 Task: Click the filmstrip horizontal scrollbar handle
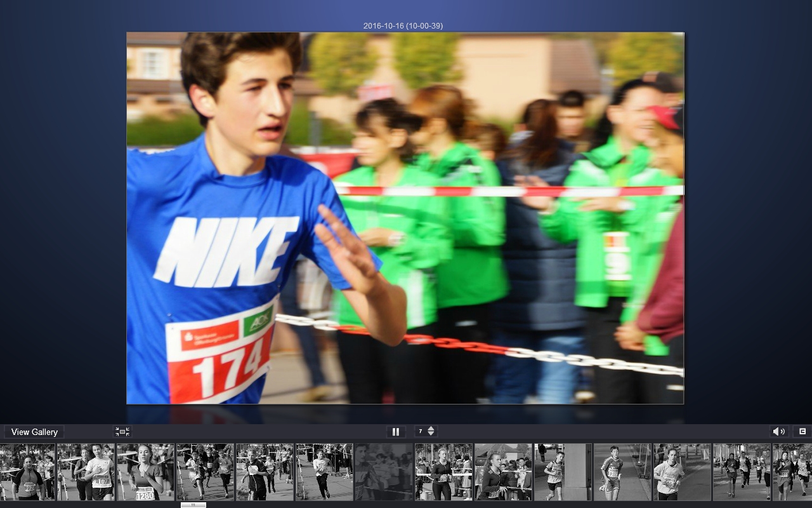click(193, 505)
